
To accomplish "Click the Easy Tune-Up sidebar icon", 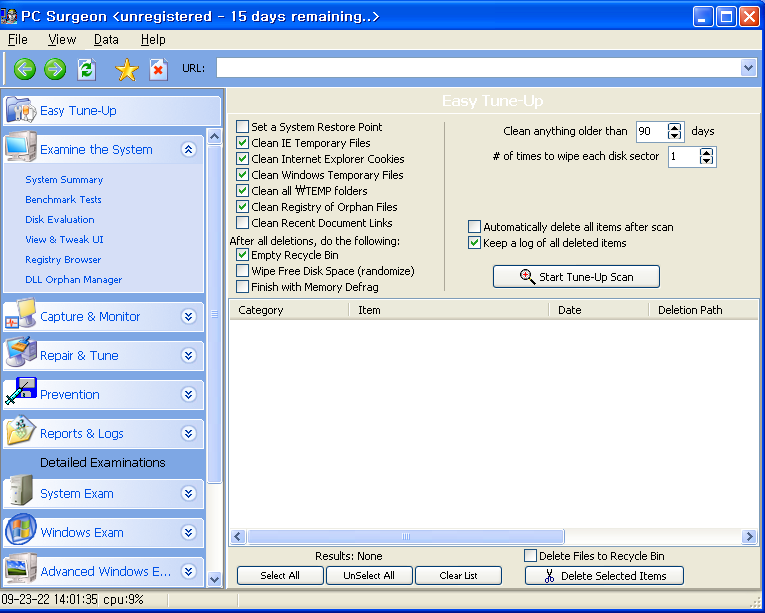I will coord(20,109).
